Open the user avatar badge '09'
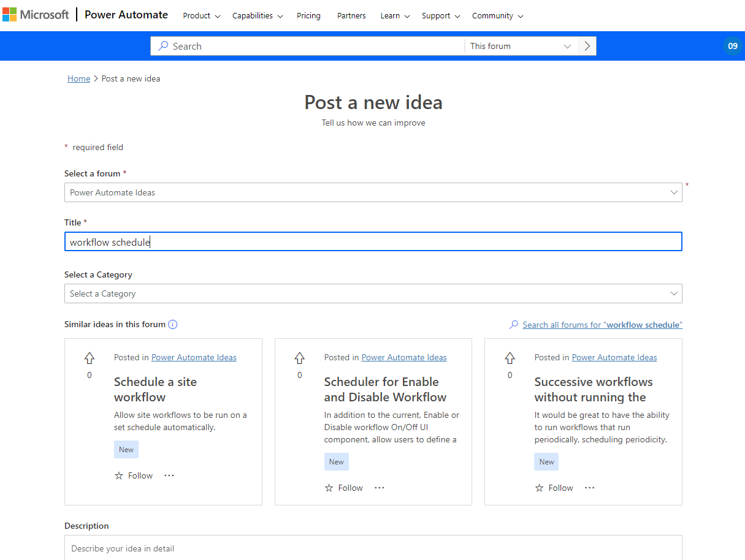Viewport: 745px width, 560px height. [732, 46]
